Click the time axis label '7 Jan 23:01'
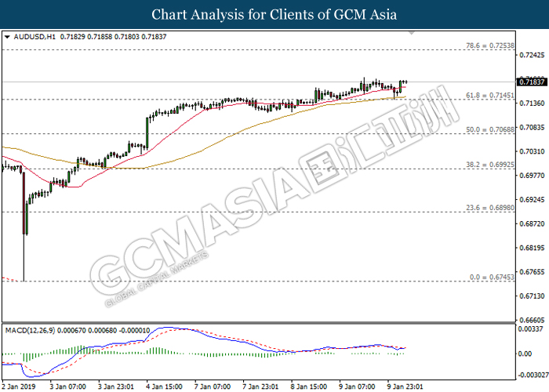Image resolution: width=549 pixels, height=392 pixels. (261, 387)
